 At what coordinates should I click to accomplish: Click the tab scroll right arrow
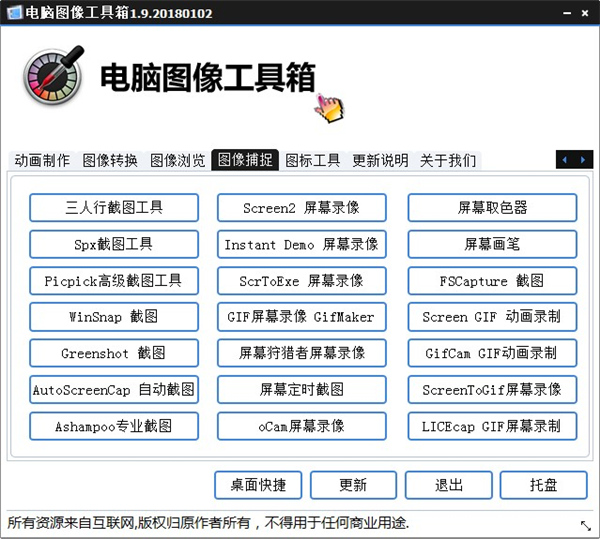[583, 160]
